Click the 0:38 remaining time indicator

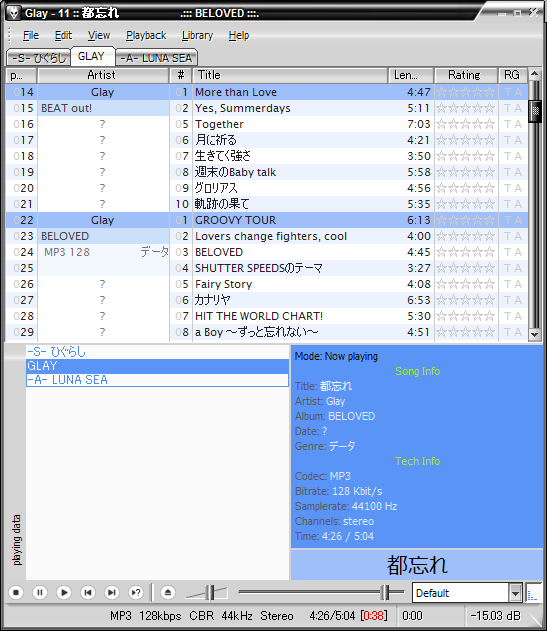coord(374,616)
